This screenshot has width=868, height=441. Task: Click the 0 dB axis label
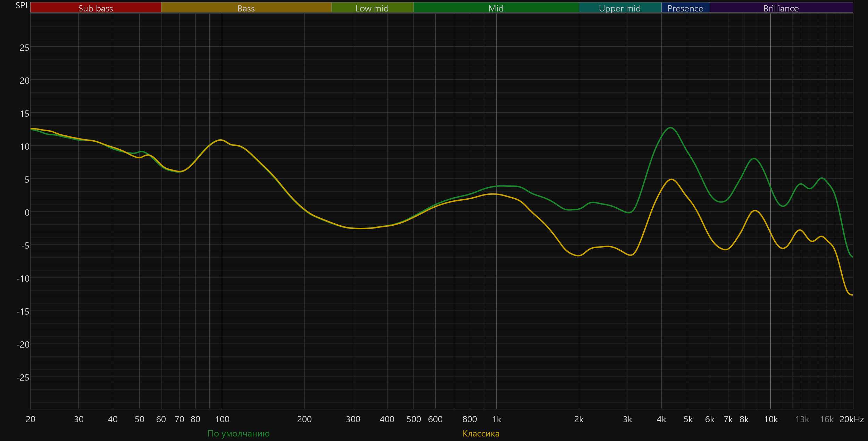tap(27, 213)
